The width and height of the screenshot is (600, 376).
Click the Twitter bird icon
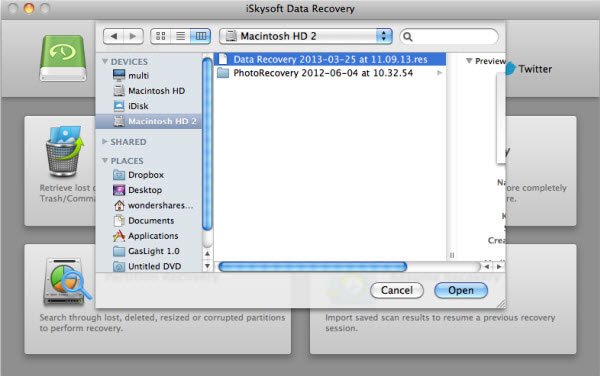click(x=510, y=69)
